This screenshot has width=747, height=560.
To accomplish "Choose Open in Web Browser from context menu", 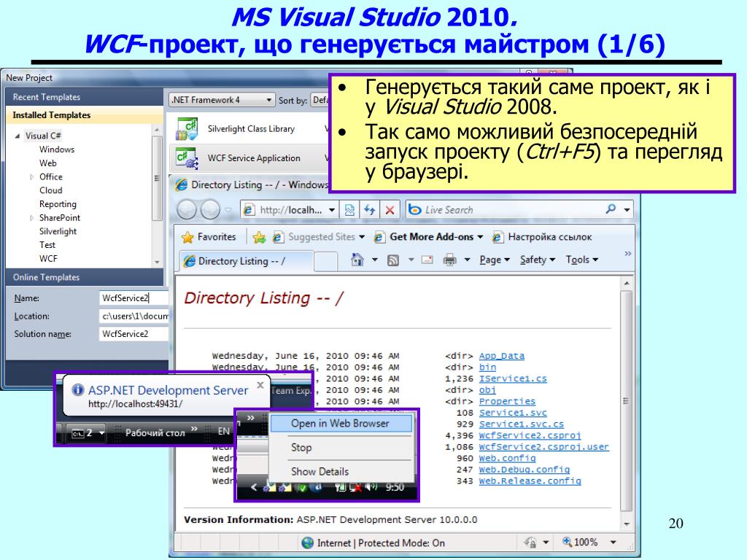I will [341, 424].
